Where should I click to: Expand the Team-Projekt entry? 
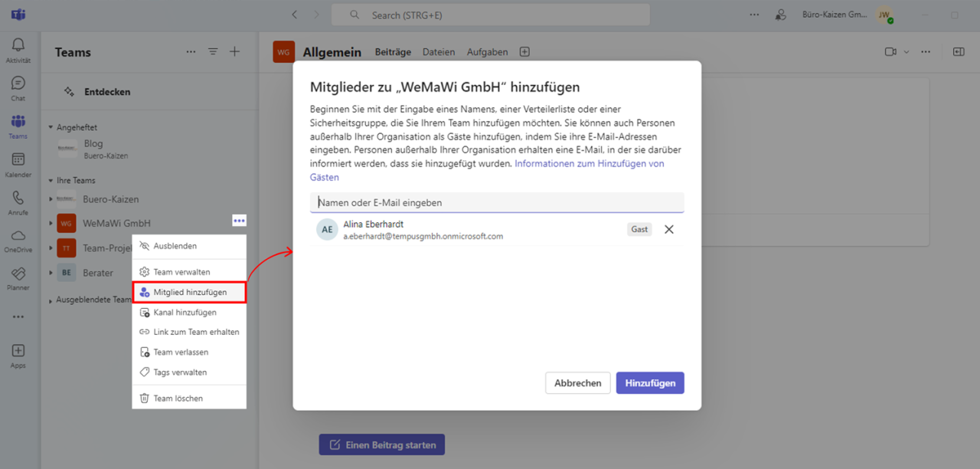(x=51, y=248)
